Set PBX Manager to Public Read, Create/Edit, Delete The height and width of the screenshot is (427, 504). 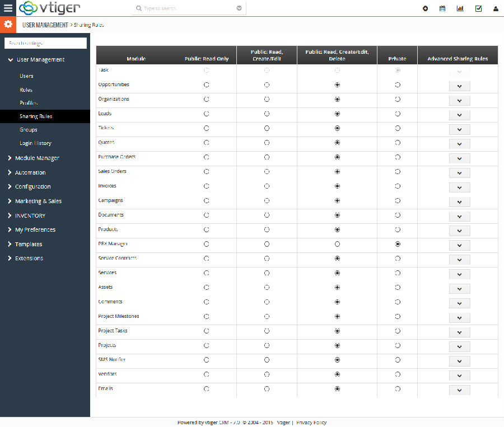(x=337, y=244)
